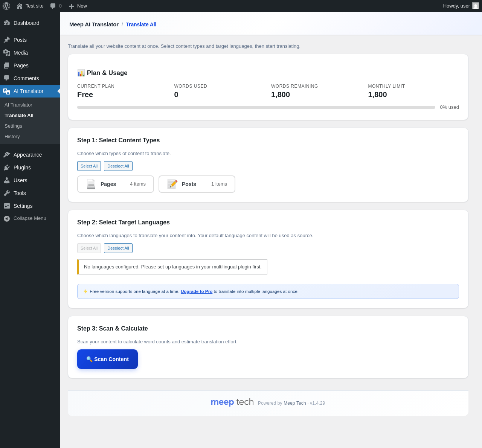Follow the Upgrade to Pro link
This screenshot has width=482, height=448.
[197, 291]
